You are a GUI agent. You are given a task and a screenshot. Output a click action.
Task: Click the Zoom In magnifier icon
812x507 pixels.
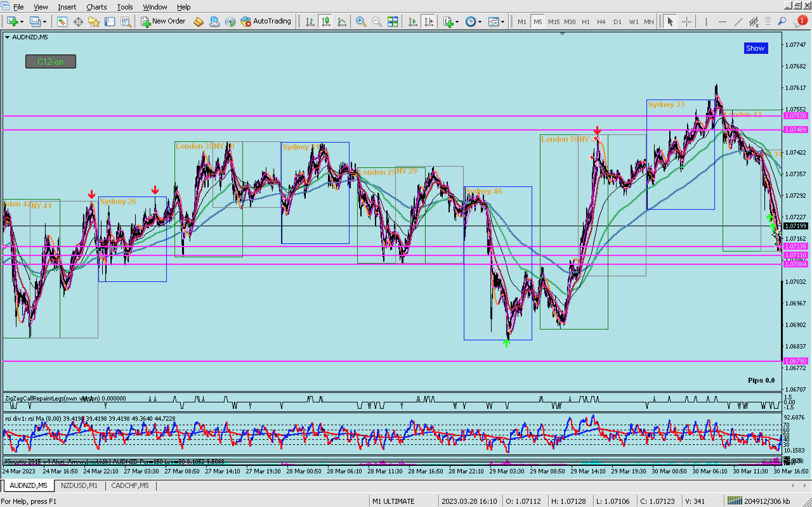(x=360, y=22)
